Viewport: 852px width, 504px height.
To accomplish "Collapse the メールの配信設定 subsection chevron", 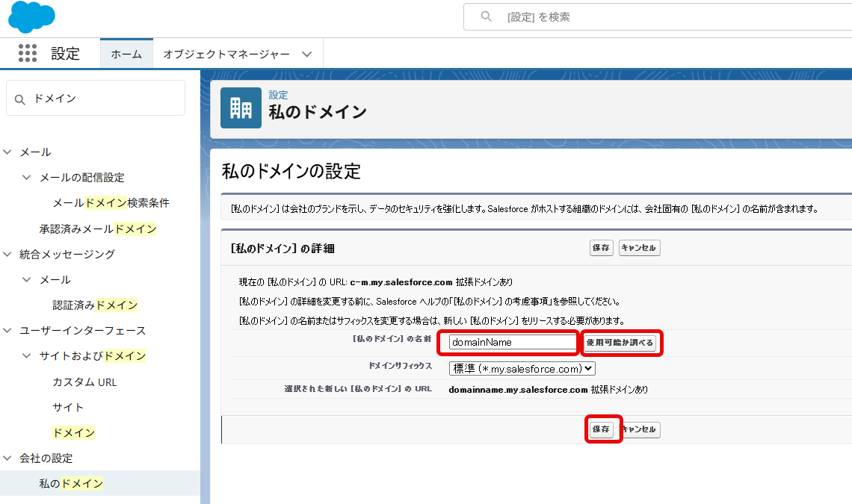I will coord(27,177).
